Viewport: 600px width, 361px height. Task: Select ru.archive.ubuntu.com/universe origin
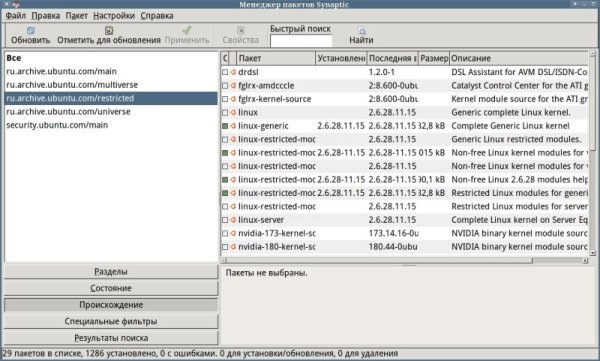click(111, 111)
